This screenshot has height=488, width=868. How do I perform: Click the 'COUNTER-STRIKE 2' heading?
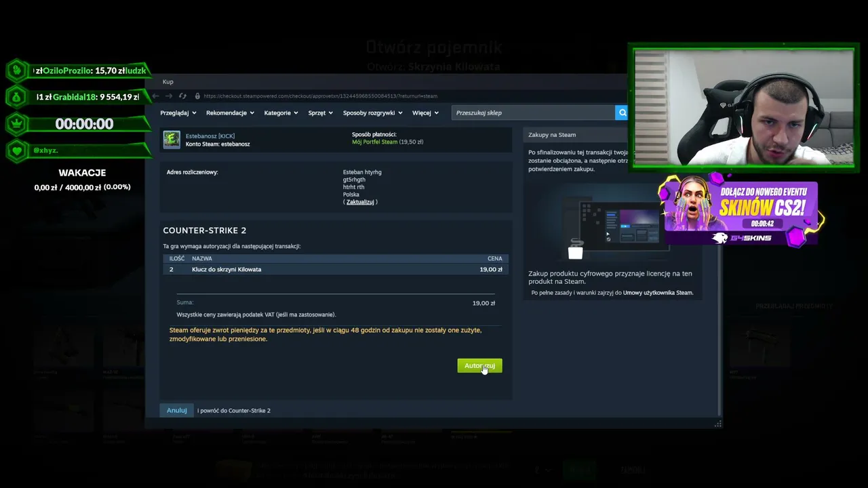click(x=205, y=230)
